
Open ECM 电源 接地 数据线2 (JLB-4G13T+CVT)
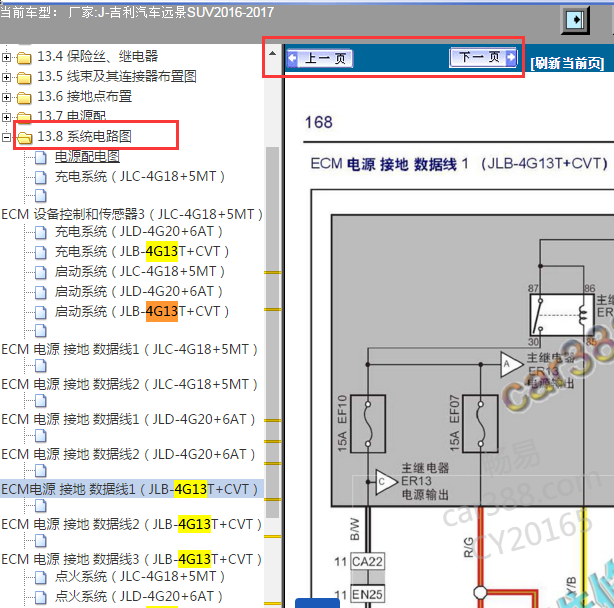coord(131,524)
